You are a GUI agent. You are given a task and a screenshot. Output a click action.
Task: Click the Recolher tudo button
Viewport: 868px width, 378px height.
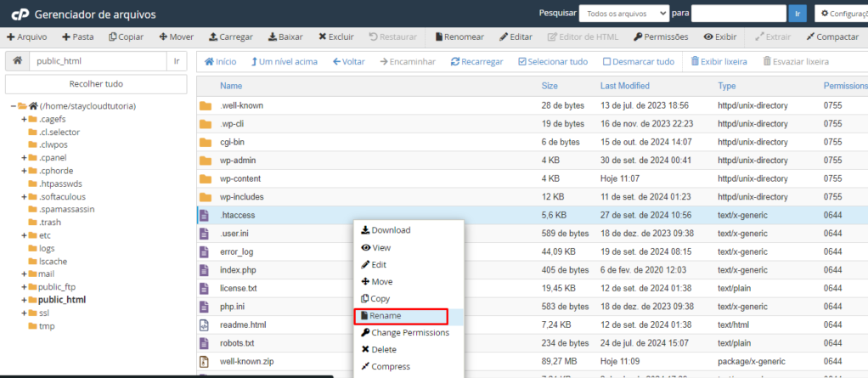click(x=96, y=84)
